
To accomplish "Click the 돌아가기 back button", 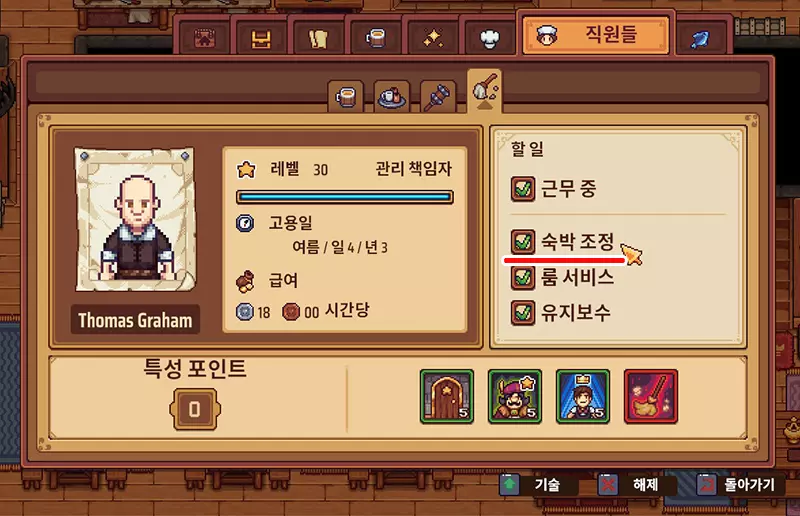I will pyautogui.click(x=739, y=484).
